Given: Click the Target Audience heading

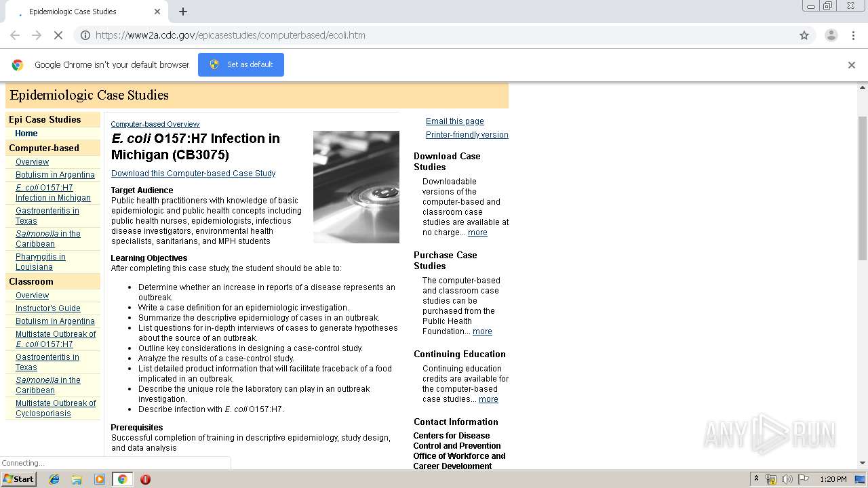Looking at the screenshot, I should coord(142,190).
